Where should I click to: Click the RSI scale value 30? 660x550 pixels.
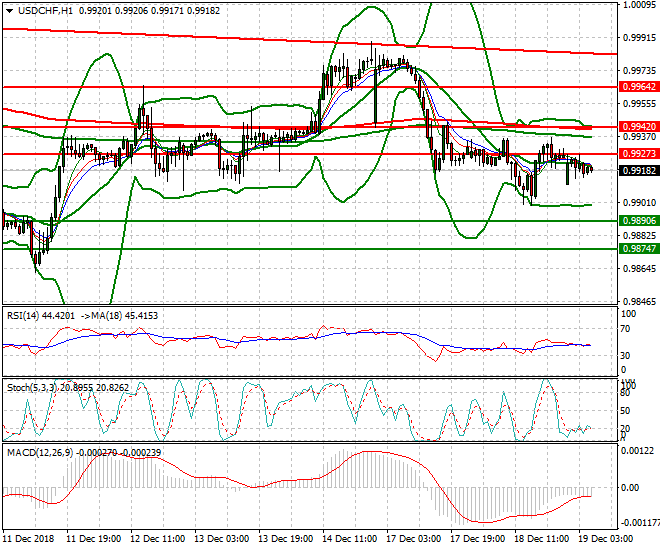pos(625,356)
